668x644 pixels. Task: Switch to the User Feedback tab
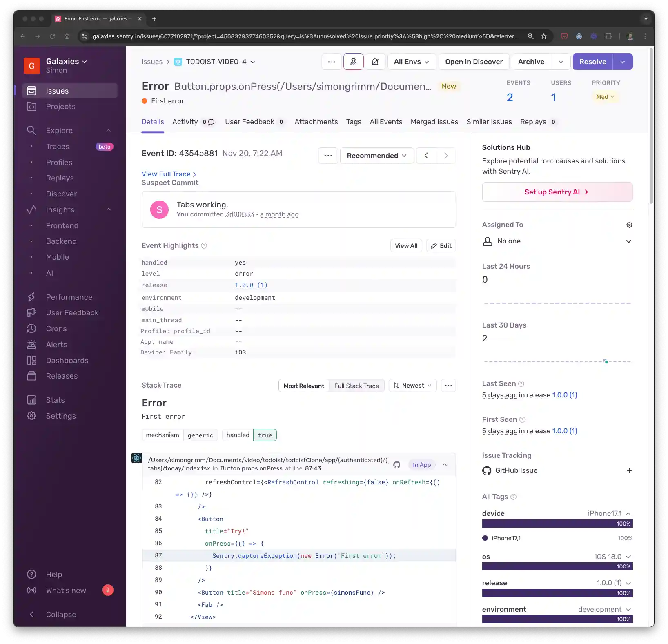point(255,122)
